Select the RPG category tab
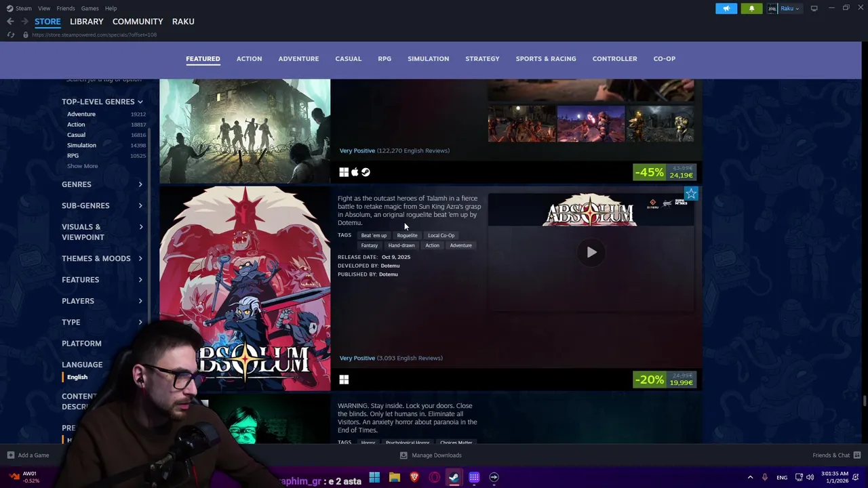Image resolution: width=868 pixels, height=488 pixels. click(x=384, y=58)
